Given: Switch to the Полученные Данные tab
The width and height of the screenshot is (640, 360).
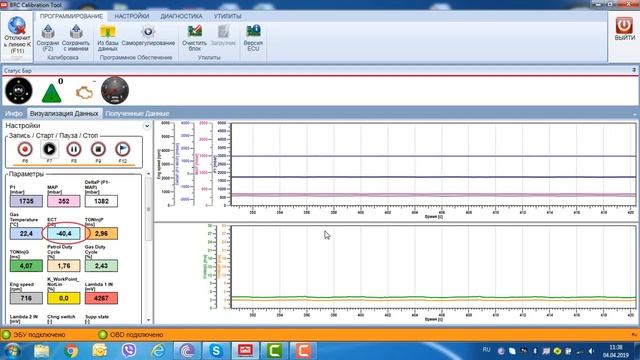Looking at the screenshot, I should pyautogui.click(x=137, y=113).
